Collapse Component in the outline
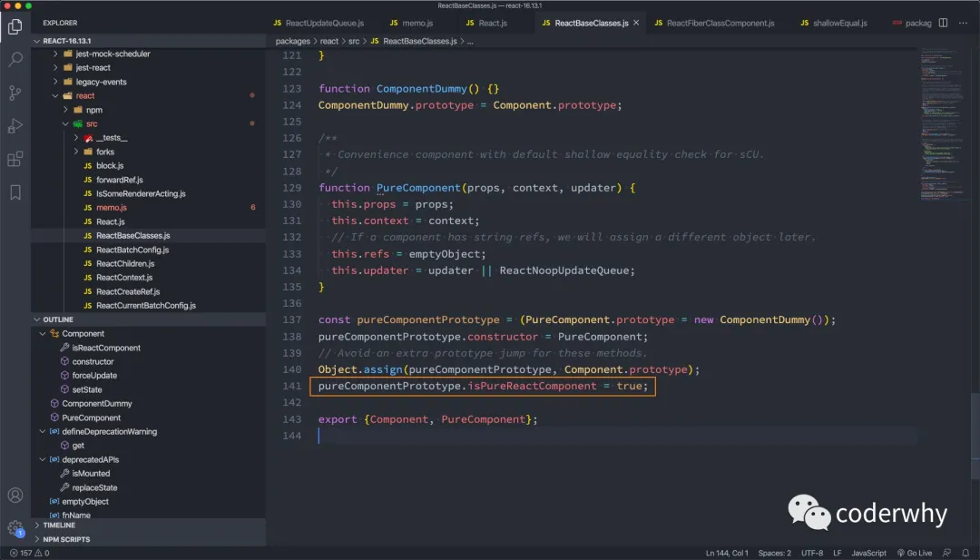Viewport: 980px width, 560px height. click(x=43, y=334)
